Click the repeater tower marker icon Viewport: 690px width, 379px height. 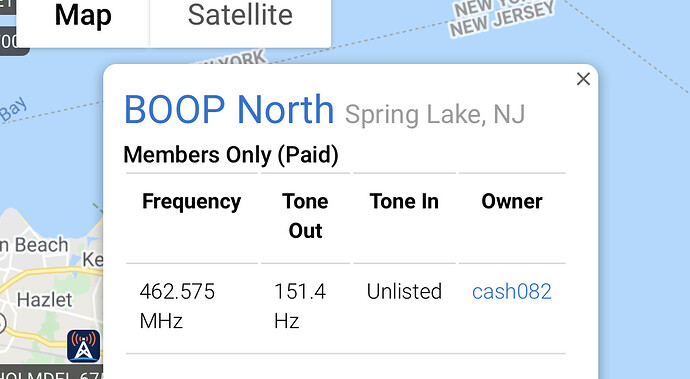84,346
